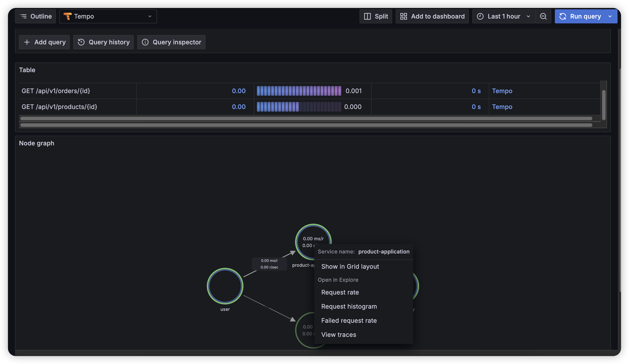Click the zoom out time range icon
The width and height of the screenshot is (629, 364).
(543, 17)
